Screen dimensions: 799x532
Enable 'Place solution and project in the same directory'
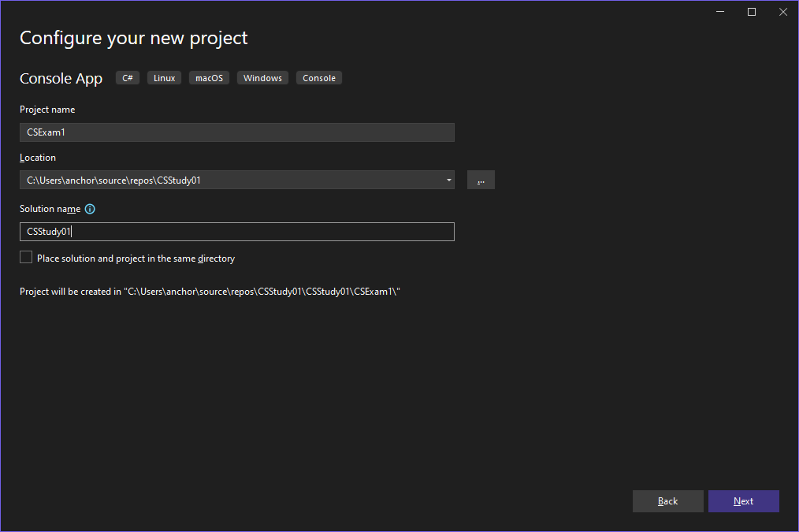click(26, 258)
